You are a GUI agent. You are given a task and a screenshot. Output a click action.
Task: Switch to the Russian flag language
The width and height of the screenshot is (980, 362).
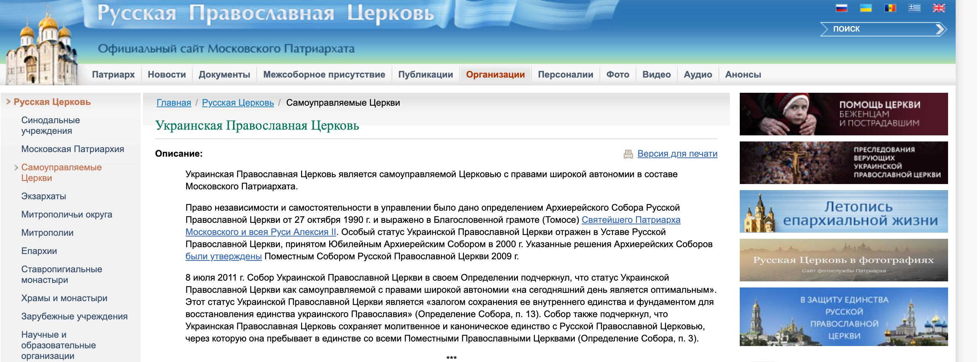841,8
